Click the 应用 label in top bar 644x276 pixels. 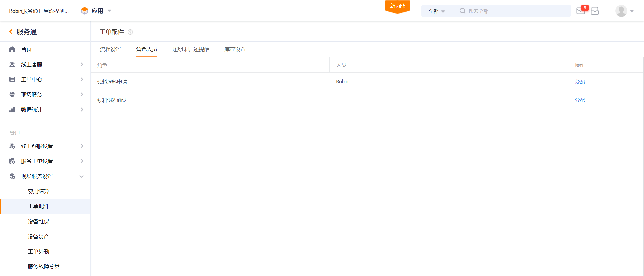tap(97, 11)
